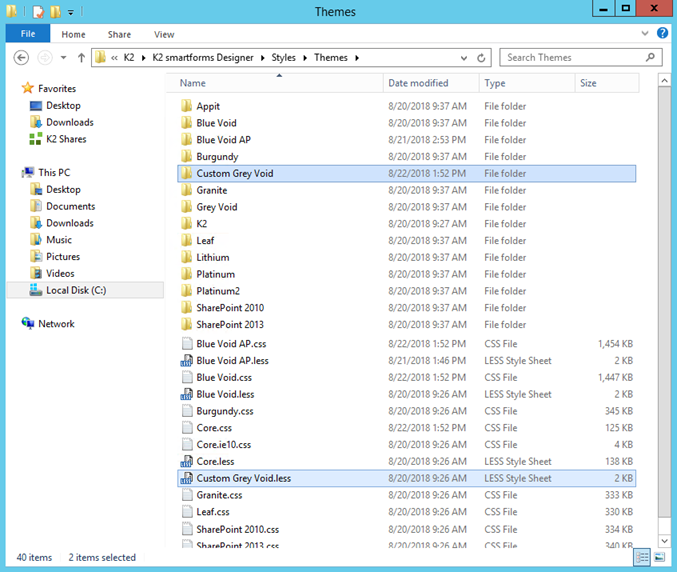The width and height of the screenshot is (677, 572).
Task: Click the Styles breadcrumb in address bar
Action: pyautogui.click(x=284, y=58)
